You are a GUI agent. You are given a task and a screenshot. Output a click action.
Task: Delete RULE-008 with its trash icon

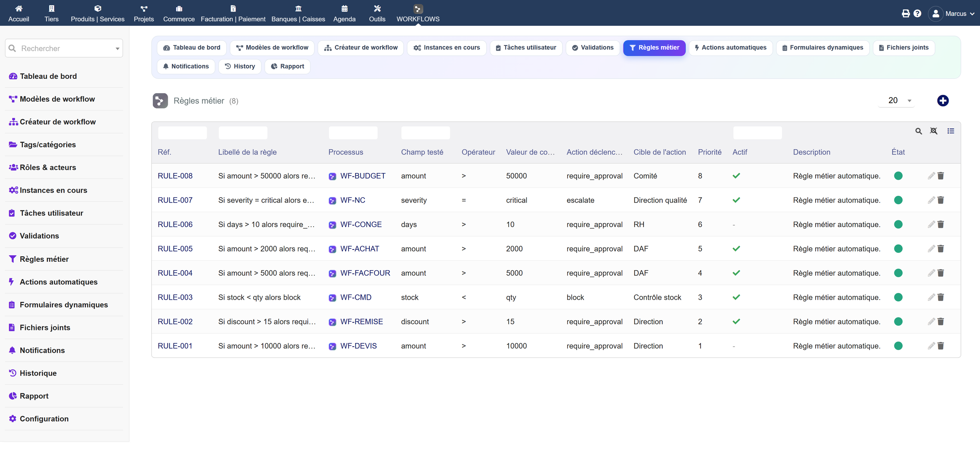pyautogui.click(x=941, y=176)
